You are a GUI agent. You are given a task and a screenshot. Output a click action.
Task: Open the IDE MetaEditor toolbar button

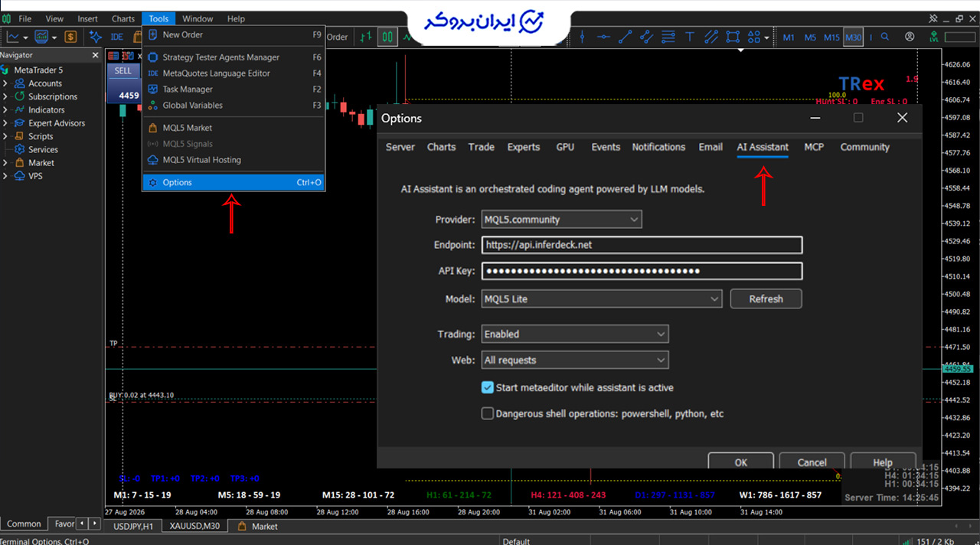pos(116,37)
